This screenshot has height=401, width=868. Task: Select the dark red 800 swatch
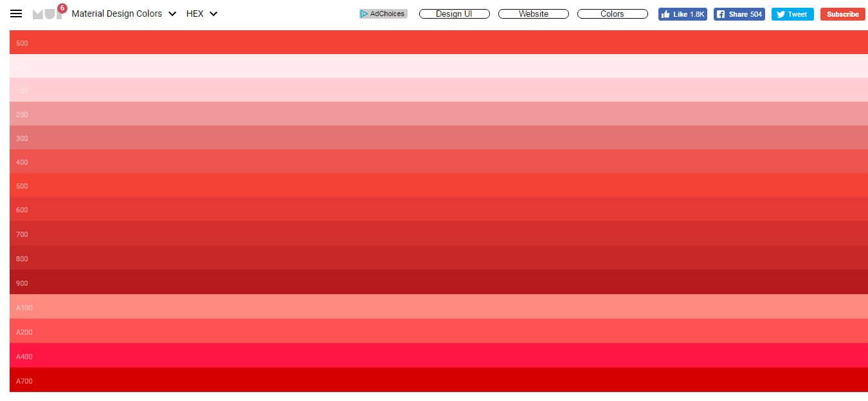tap(439, 257)
